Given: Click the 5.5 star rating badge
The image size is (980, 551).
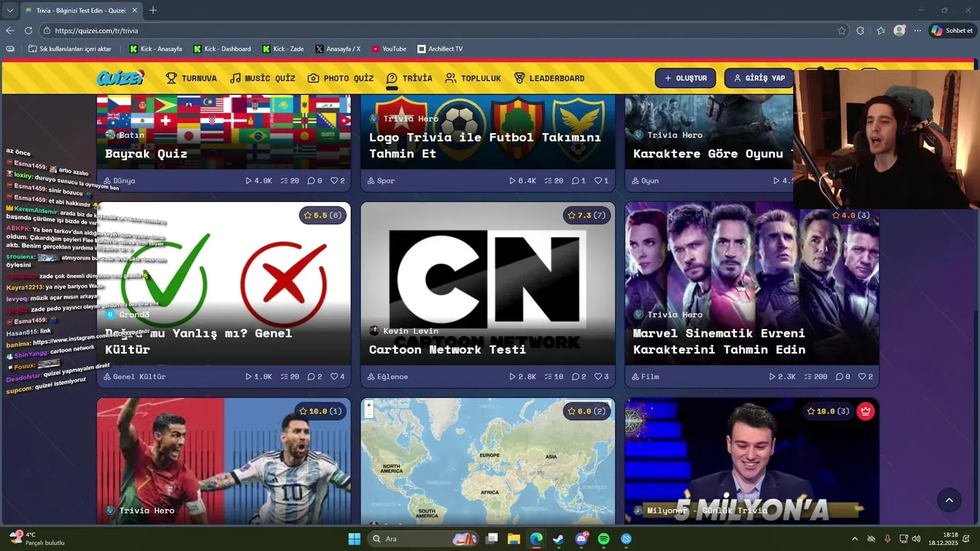Looking at the screenshot, I should pyautogui.click(x=322, y=216).
